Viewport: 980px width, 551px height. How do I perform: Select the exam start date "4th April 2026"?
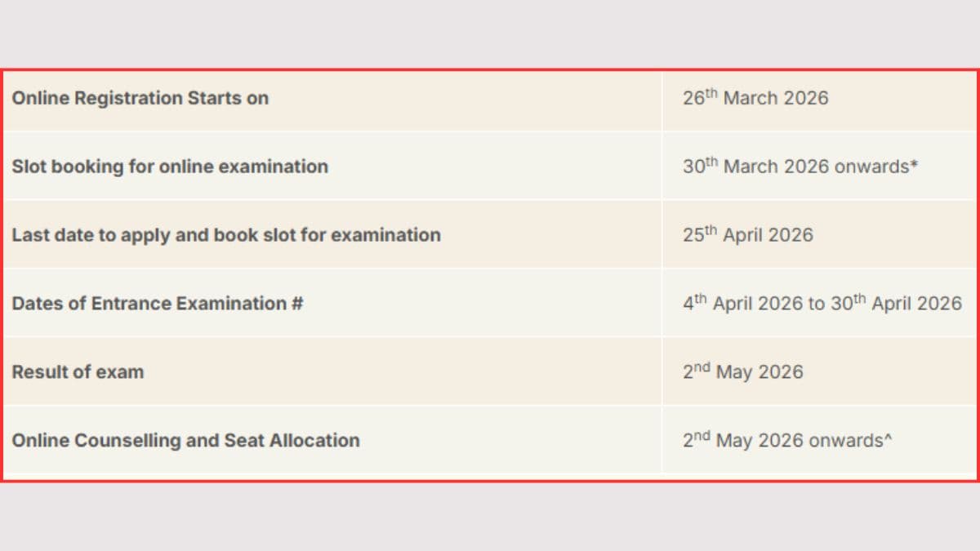pos(743,304)
